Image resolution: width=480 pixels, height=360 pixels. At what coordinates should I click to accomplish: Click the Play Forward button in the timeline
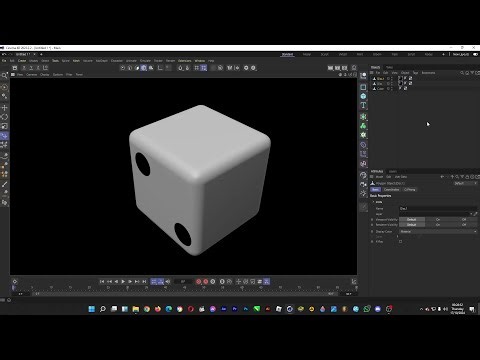point(123,282)
